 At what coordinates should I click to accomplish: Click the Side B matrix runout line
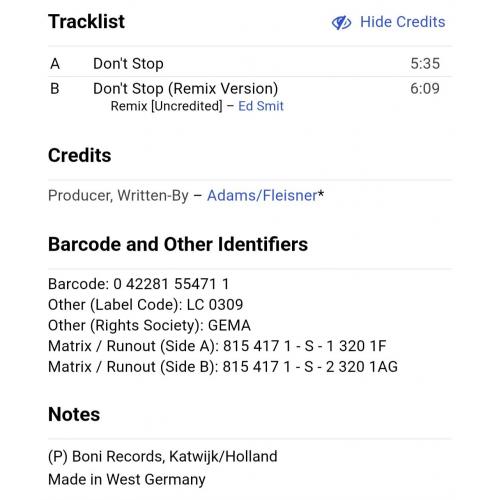pos(223,367)
